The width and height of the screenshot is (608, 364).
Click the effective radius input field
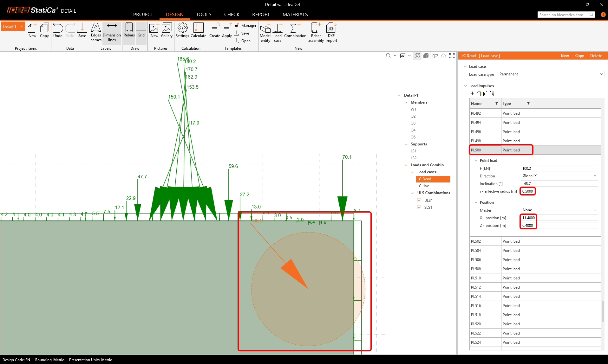[559, 191]
